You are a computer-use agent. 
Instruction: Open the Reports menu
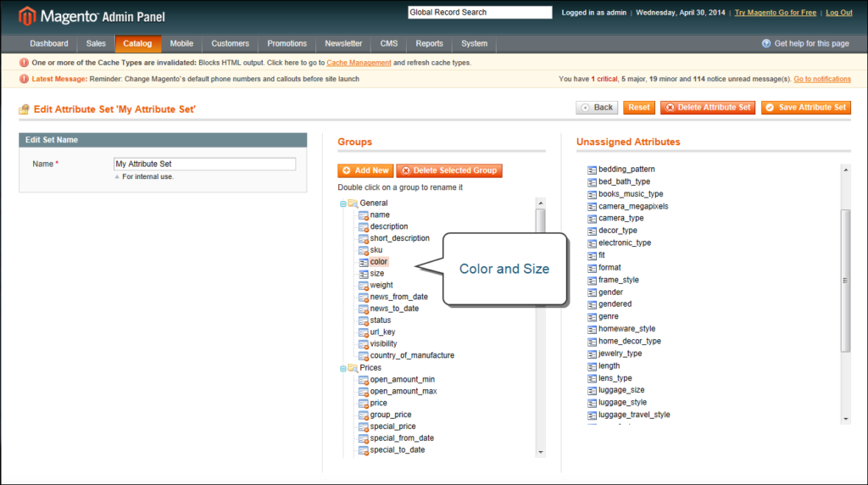pos(430,43)
